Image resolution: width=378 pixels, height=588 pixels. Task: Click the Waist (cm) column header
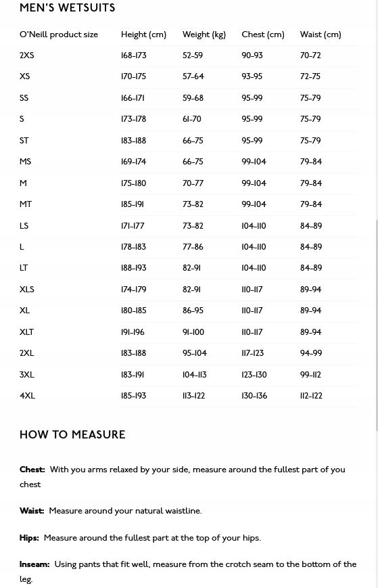click(321, 35)
